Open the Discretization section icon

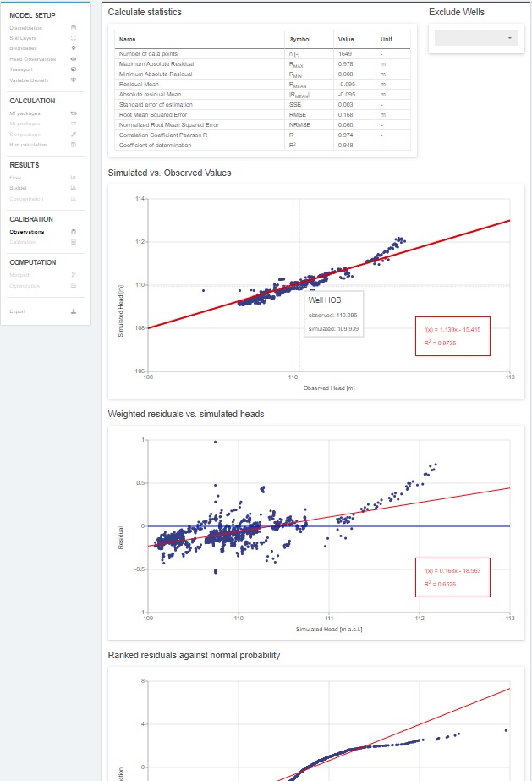click(x=75, y=29)
